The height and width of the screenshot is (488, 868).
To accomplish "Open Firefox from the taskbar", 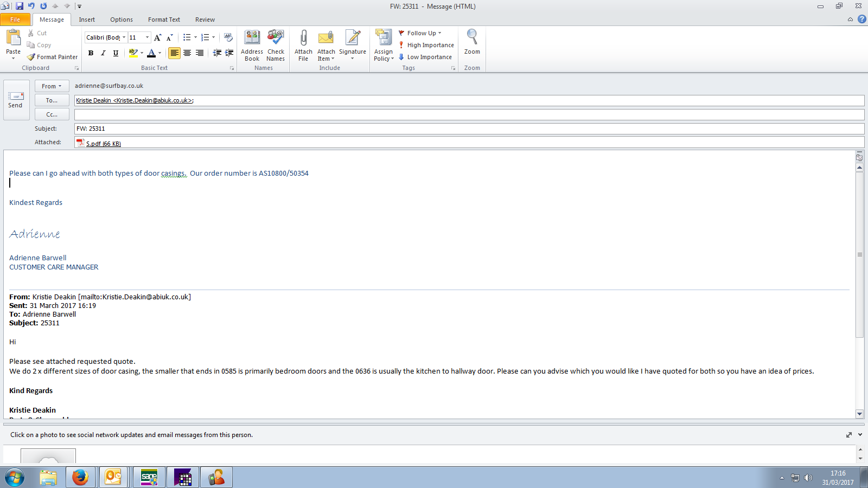I will 80,477.
